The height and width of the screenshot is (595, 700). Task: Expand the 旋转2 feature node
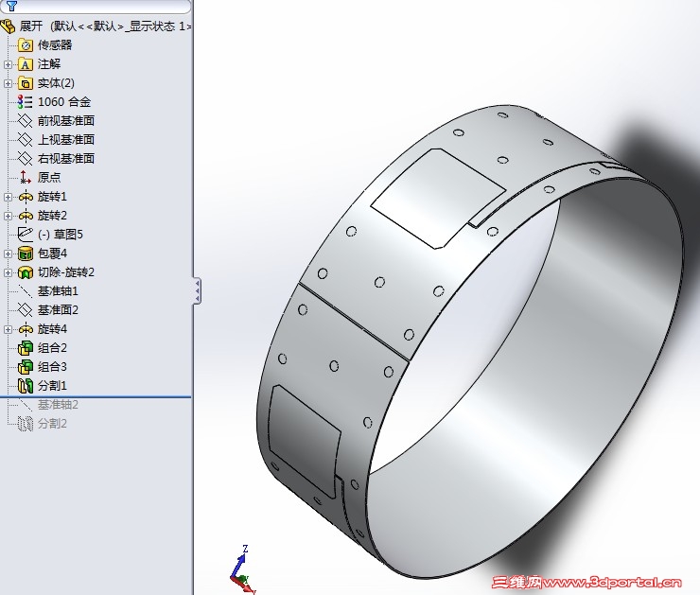click(x=8, y=216)
